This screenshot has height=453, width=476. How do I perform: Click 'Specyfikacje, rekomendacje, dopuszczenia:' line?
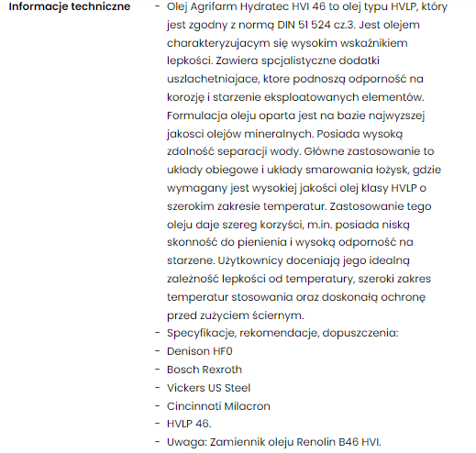pyautogui.click(x=282, y=333)
